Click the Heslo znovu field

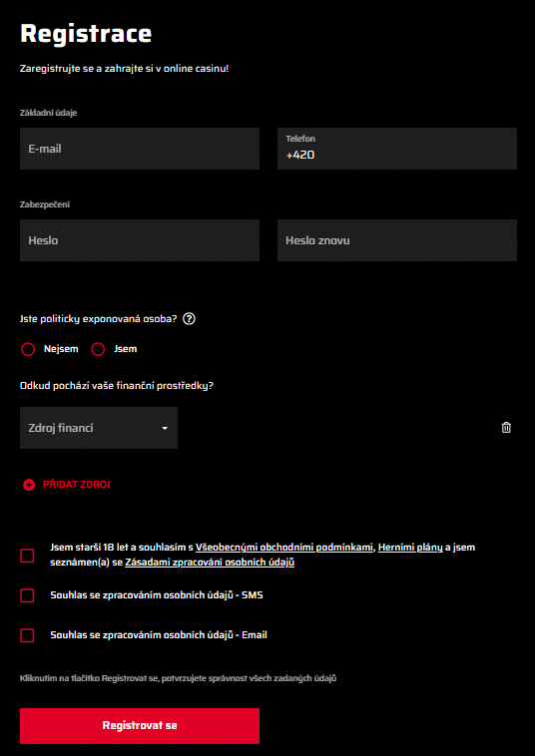point(397,240)
